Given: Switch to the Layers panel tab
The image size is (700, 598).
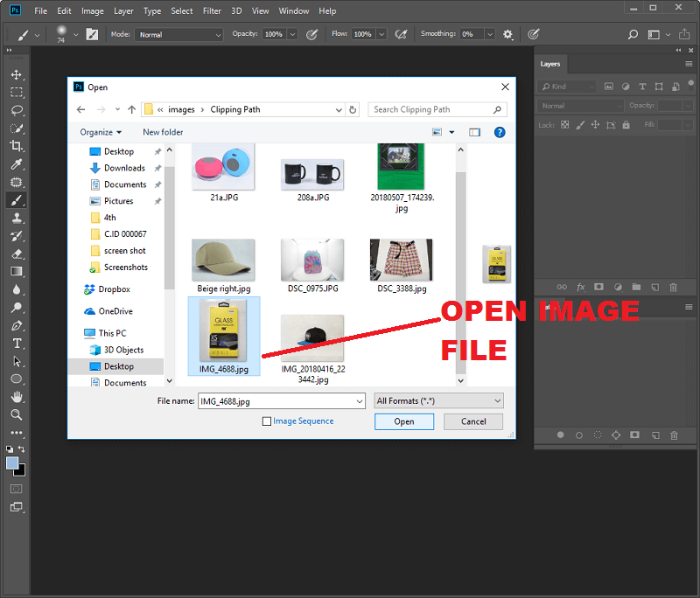Looking at the screenshot, I should (x=550, y=64).
